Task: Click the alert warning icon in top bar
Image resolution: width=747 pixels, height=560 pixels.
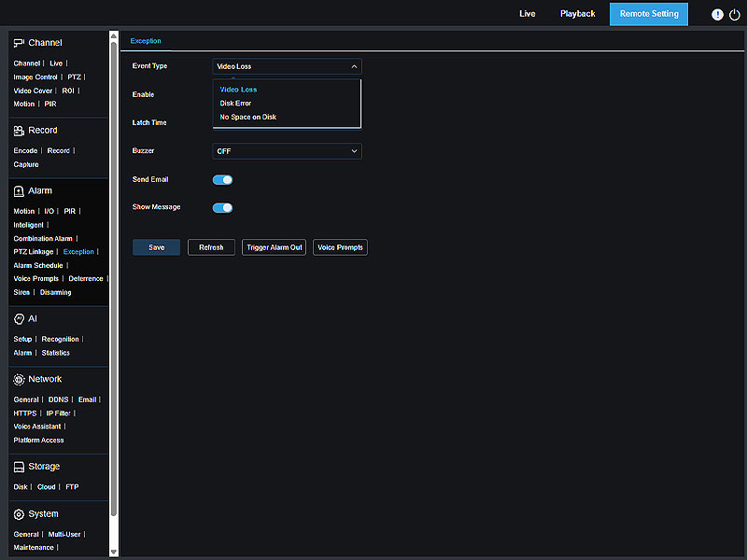Action: coord(717,15)
